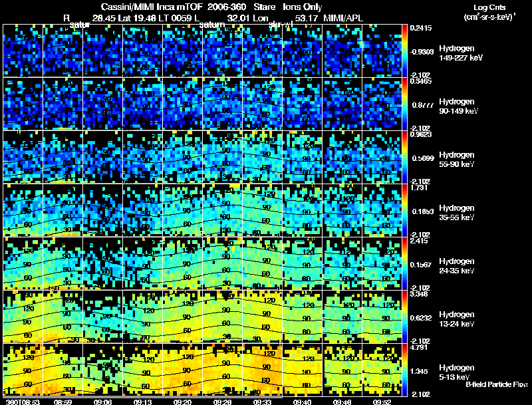532x405 pixels.
Task: Click the 'LT 0059' header value
Action: 177,18
